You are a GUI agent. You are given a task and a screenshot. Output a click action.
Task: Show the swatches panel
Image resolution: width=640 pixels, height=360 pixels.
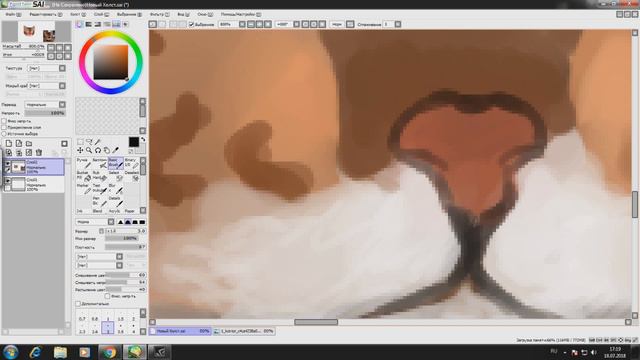tap(116, 24)
